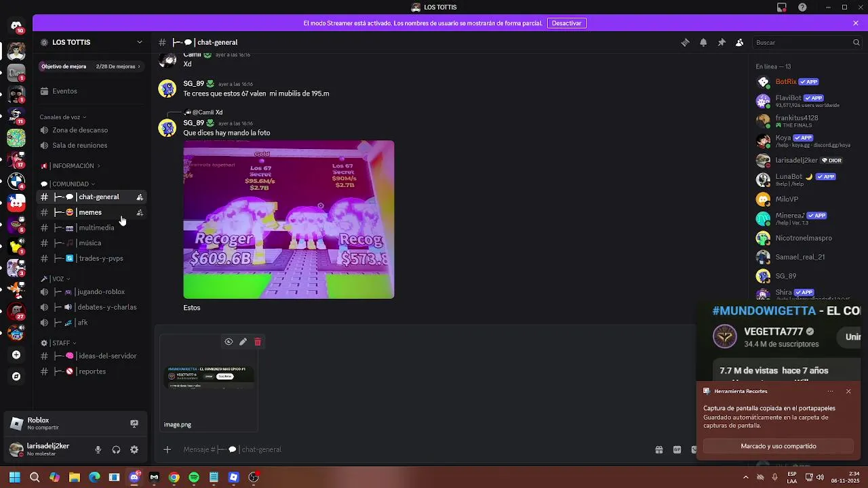Open the GIF picker

click(677, 449)
